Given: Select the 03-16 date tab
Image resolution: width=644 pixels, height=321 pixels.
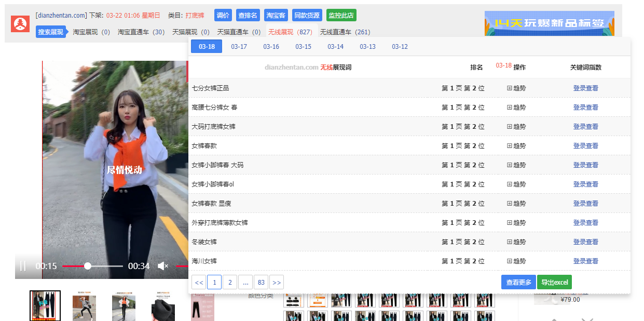Looking at the screenshot, I should [271, 46].
